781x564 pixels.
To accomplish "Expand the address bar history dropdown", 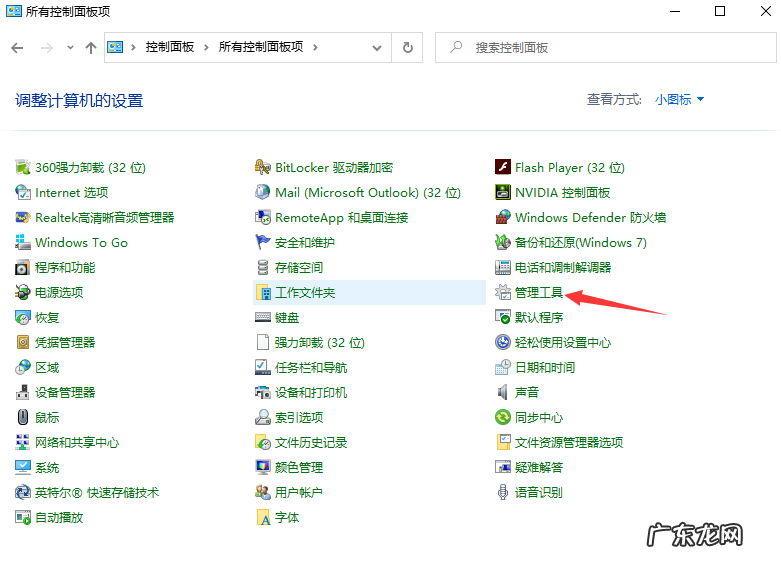I will click(377, 48).
